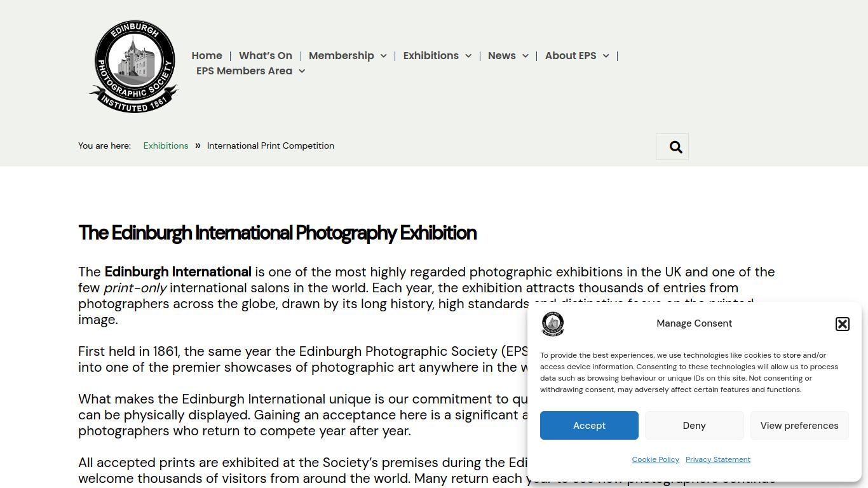Close the Manage Consent dialog
This screenshot has height=488, width=868.
[842, 324]
